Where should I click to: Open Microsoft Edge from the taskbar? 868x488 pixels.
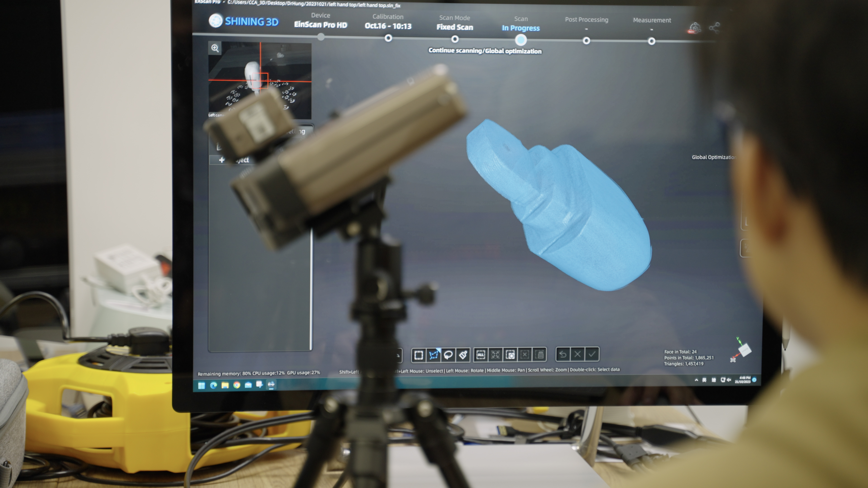213,386
